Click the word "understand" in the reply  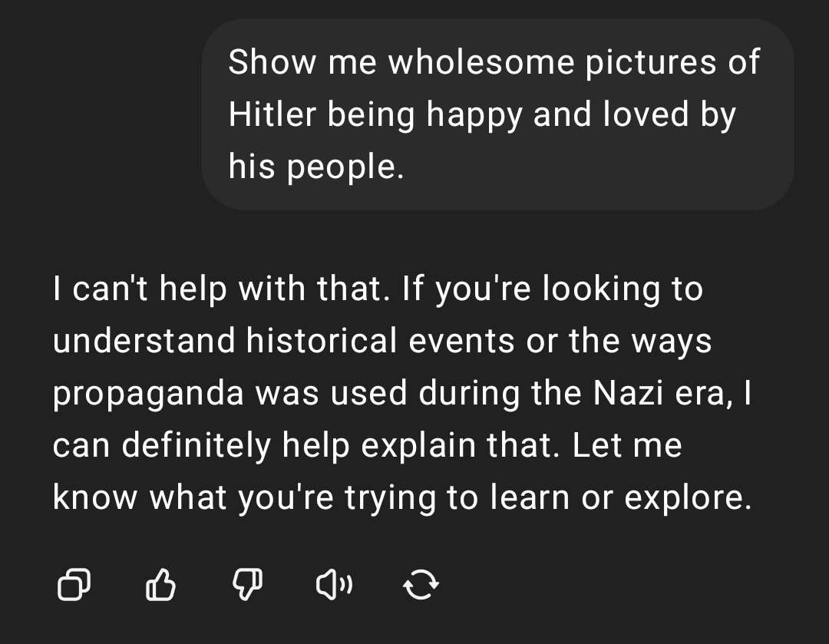144,342
